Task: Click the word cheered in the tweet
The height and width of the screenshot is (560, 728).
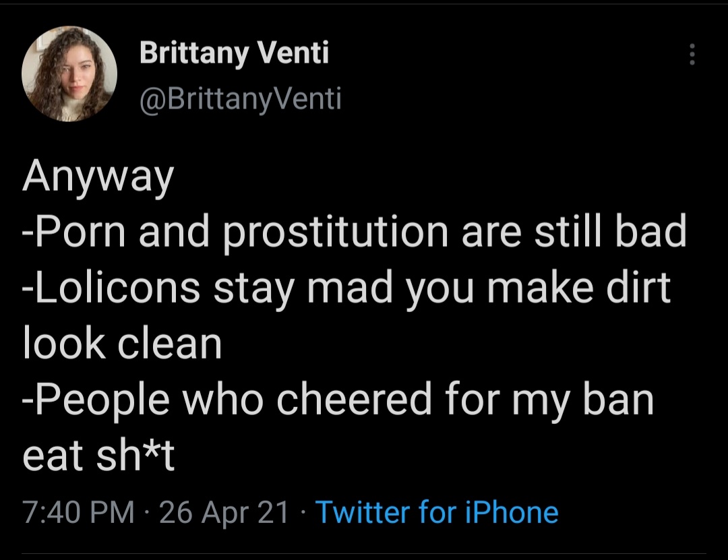Action: point(355,400)
